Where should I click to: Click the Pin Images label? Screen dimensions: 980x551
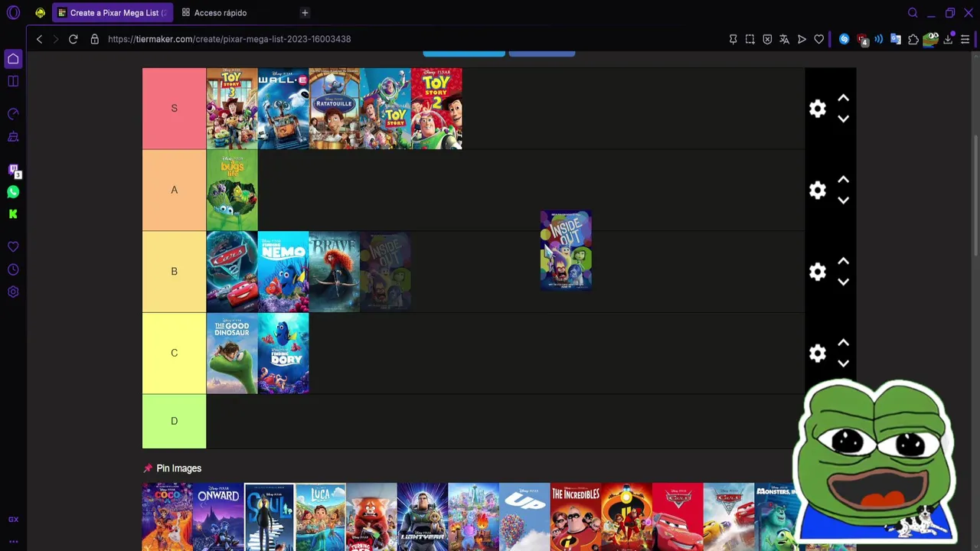point(178,468)
